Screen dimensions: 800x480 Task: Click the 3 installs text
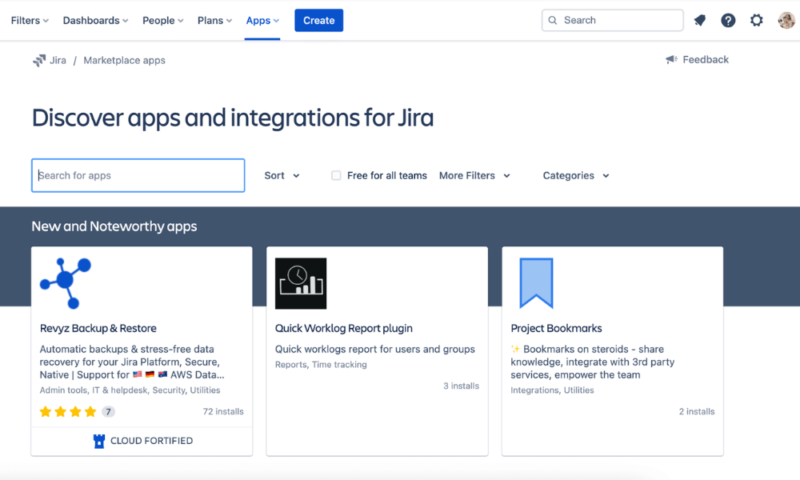click(461, 386)
